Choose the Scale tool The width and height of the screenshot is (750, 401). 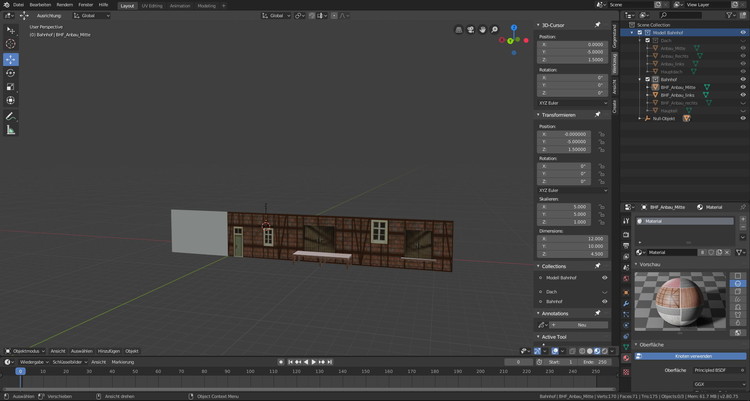click(11, 87)
